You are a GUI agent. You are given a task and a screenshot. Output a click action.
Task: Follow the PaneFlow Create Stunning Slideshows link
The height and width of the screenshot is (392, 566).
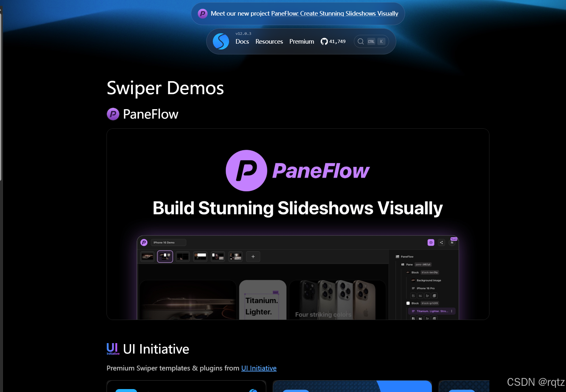335,14
